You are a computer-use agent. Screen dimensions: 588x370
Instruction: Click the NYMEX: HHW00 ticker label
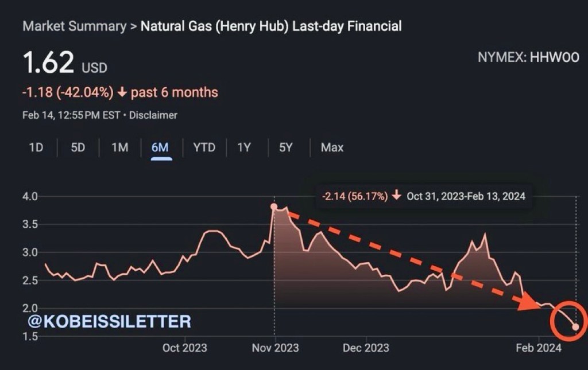click(x=528, y=57)
